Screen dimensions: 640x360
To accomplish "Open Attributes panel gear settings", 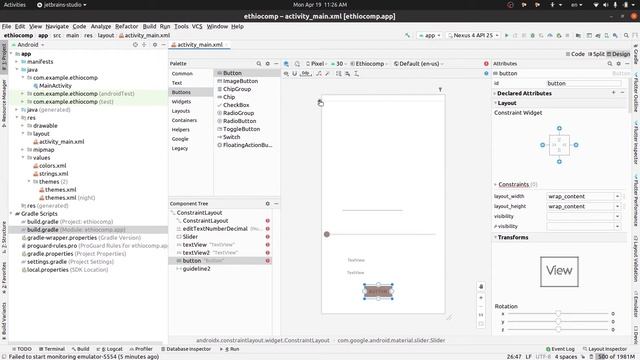I will coord(618,64).
